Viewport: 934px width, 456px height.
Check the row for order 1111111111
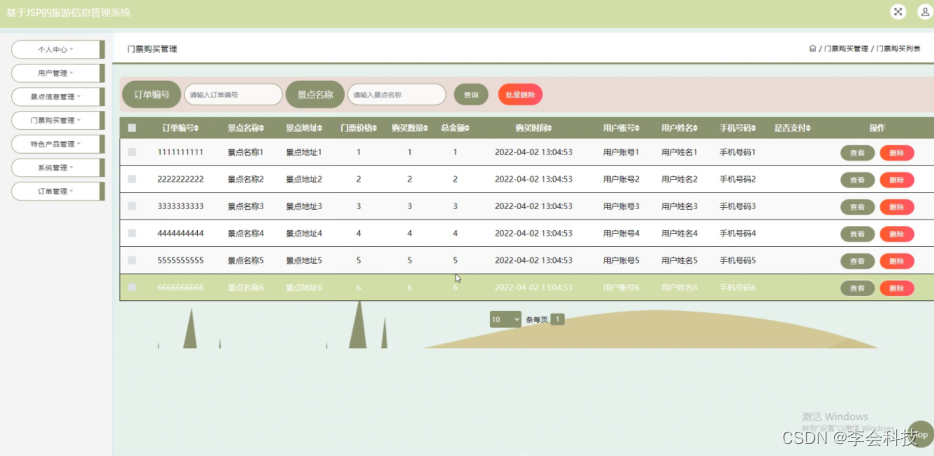(132, 152)
